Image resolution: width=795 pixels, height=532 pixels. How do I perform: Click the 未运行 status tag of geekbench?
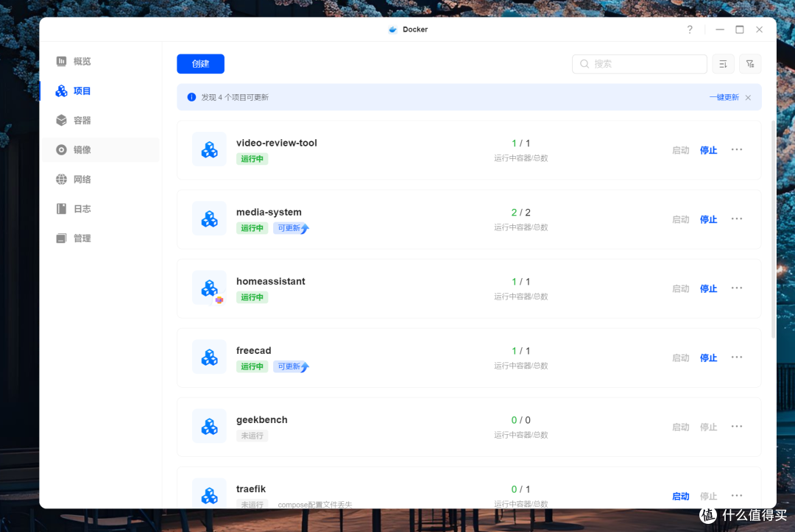point(252,436)
